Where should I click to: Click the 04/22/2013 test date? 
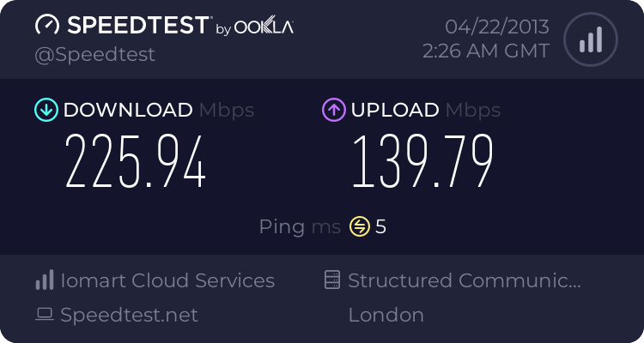[496, 26]
